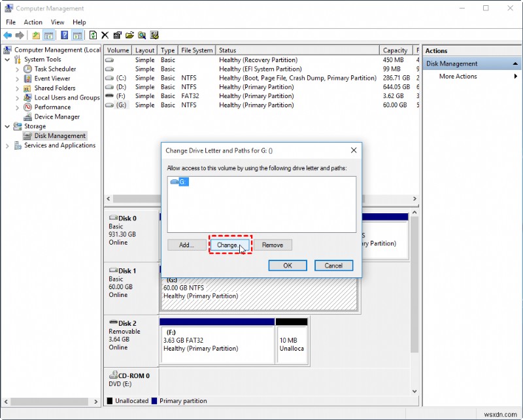Click the Delete (X) toolbar icon
The width and height of the screenshot is (523, 420).
pos(105,35)
